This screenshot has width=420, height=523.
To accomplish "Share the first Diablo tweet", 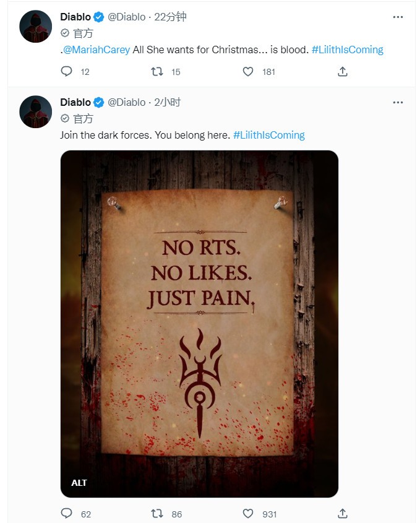I will 342,72.
